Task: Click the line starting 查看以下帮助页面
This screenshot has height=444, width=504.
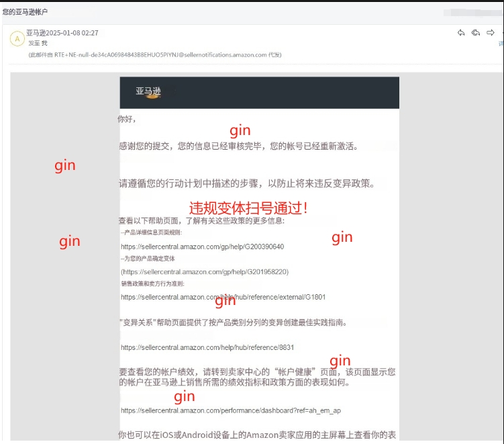Action: tap(201, 221)
